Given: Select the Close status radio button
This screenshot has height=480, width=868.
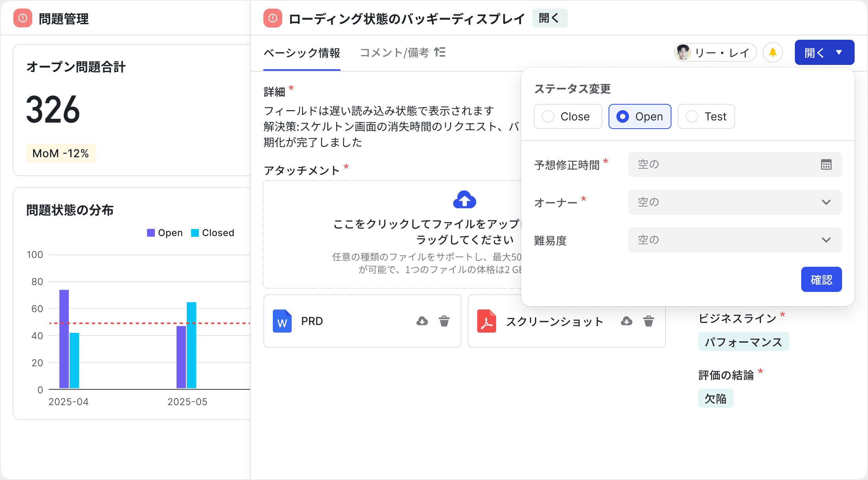Looking at the screenshot, I should pos(548,116).
